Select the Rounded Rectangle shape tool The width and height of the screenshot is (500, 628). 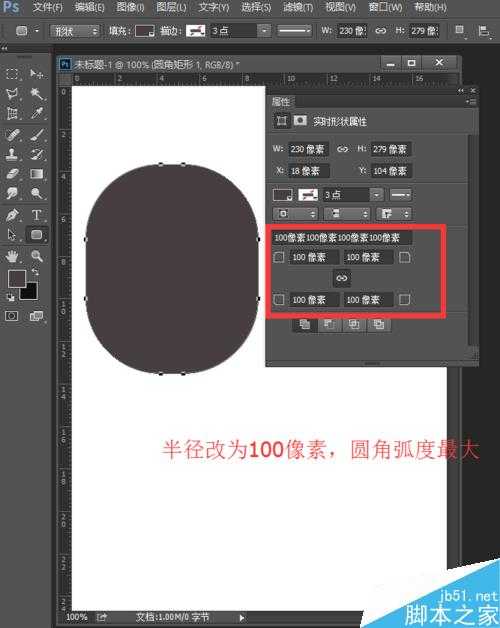coord(37,235)
